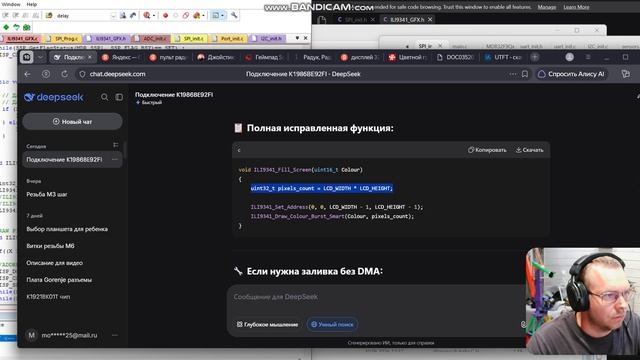Toggle 'Глубокое мышление' mode
The width and height of the screenshot is (640, 360).
(267, 324)
